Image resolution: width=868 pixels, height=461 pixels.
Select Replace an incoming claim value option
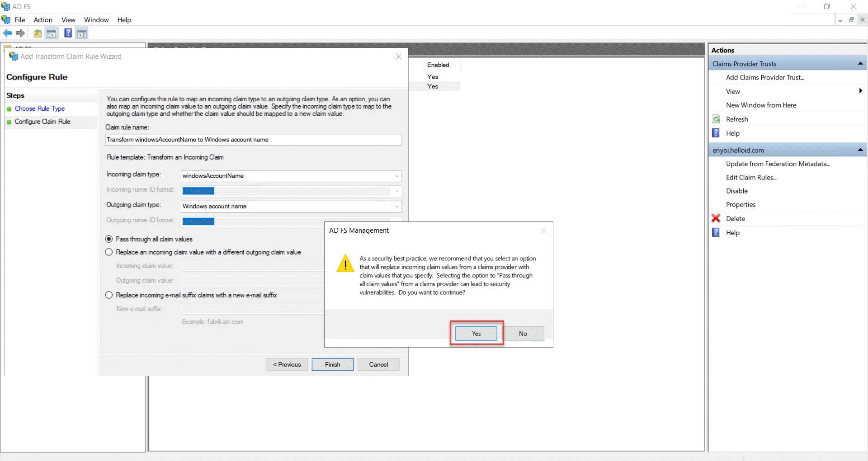pos(109,252)
